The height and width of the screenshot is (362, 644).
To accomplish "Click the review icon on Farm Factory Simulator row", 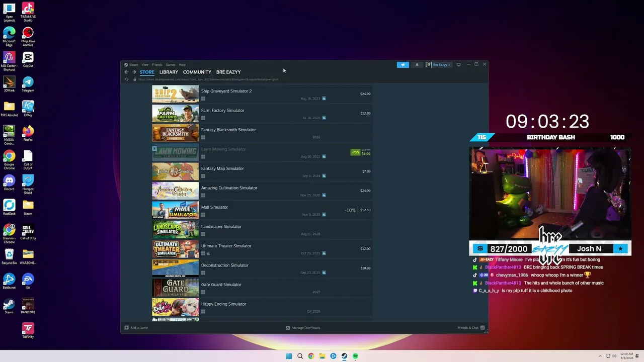I will click(324, 118).
